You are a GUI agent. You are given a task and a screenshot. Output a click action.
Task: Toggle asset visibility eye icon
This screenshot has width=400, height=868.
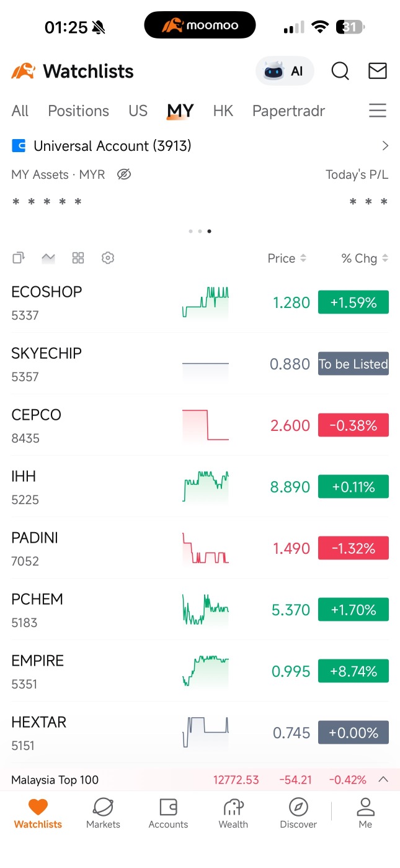click(124, 174)
